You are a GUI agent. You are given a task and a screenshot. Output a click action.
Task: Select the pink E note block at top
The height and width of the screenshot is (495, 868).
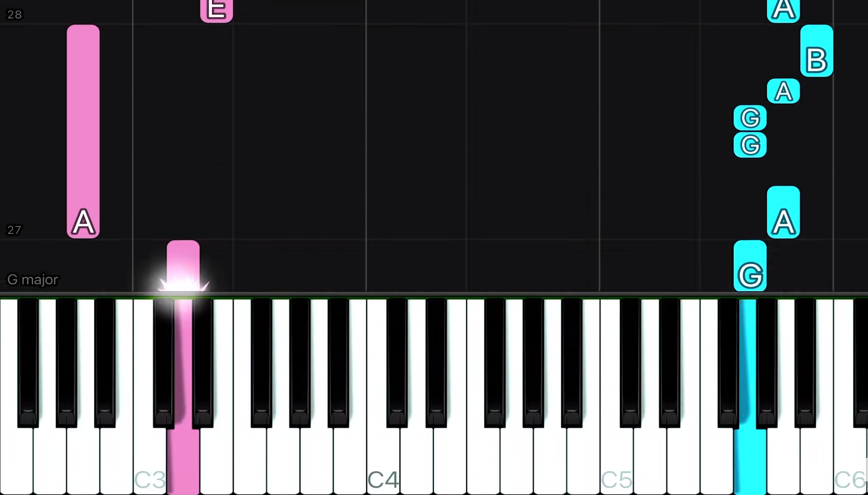point(216,11)
